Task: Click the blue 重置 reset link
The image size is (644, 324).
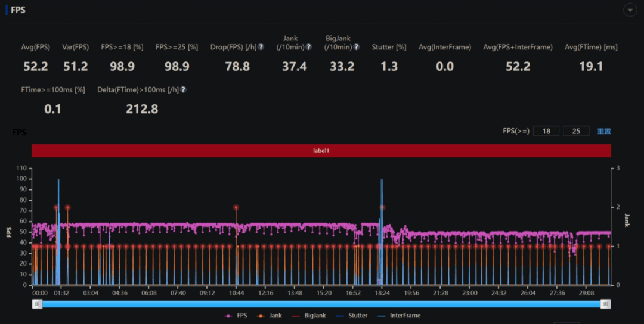Action: pos(604,132)
